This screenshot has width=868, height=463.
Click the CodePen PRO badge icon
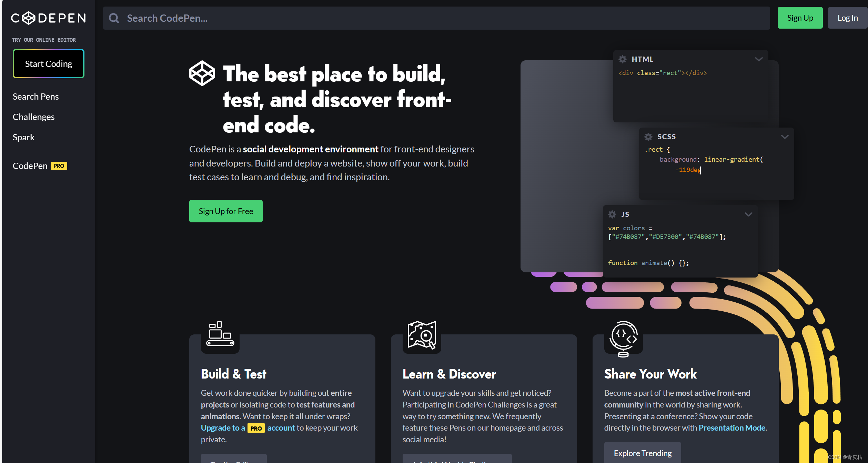click(x=60, y=165)
